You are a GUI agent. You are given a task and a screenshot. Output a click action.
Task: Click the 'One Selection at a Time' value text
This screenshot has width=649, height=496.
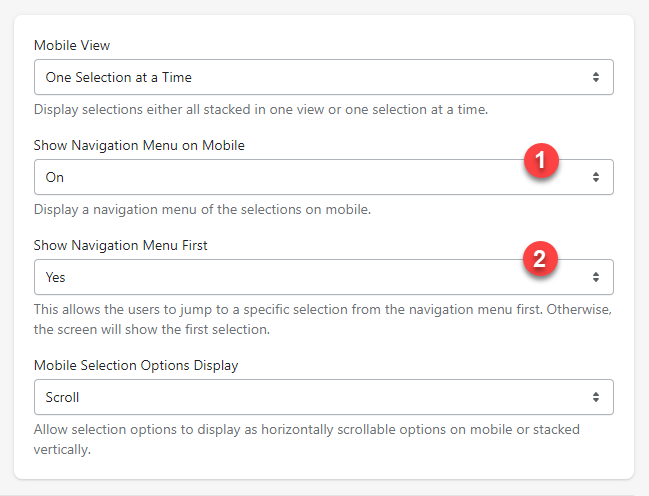pos(119,77)
